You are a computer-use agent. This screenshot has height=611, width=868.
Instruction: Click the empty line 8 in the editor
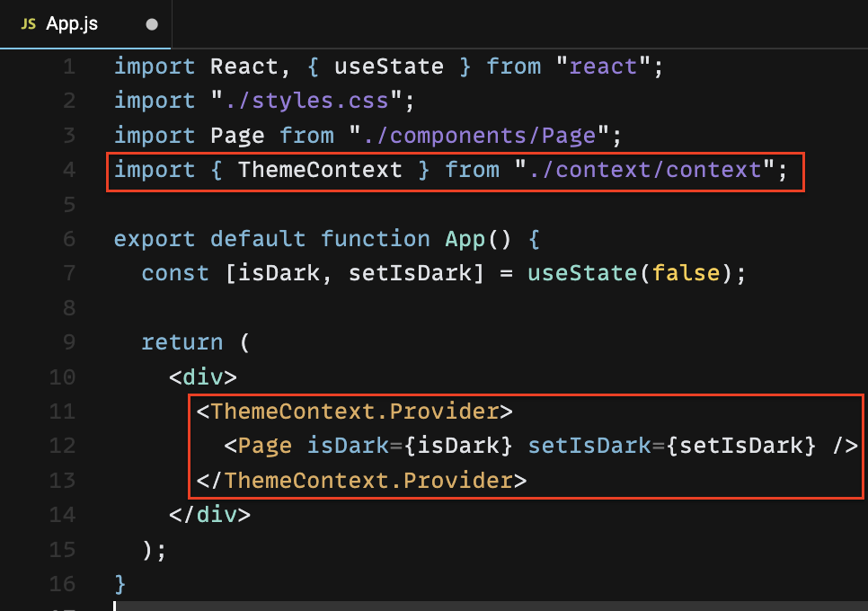tap(487, 307)
